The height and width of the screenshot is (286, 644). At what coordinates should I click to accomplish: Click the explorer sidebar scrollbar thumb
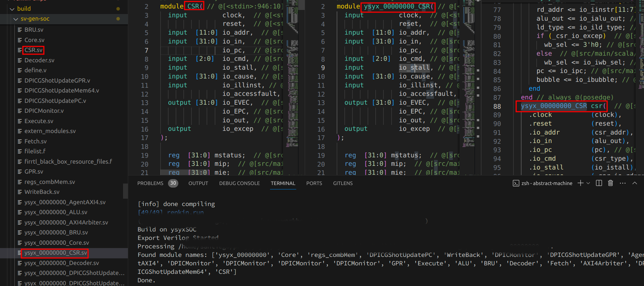125,191
